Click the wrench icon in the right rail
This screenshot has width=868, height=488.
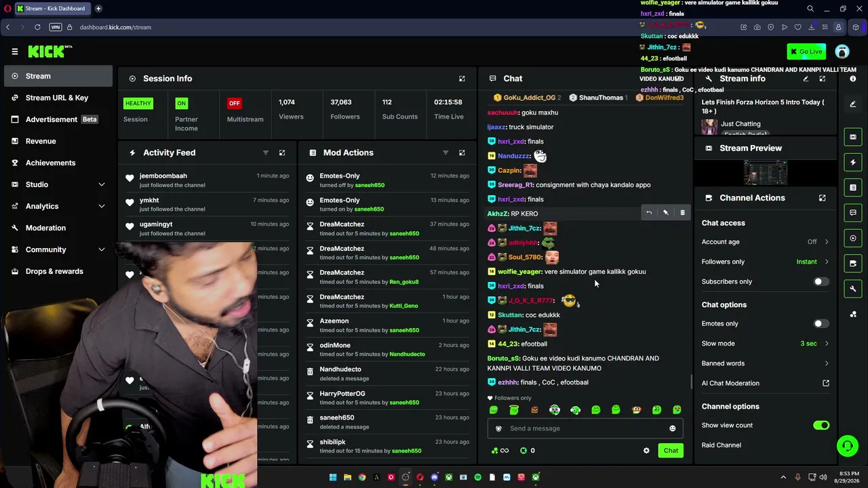(853, 289)
